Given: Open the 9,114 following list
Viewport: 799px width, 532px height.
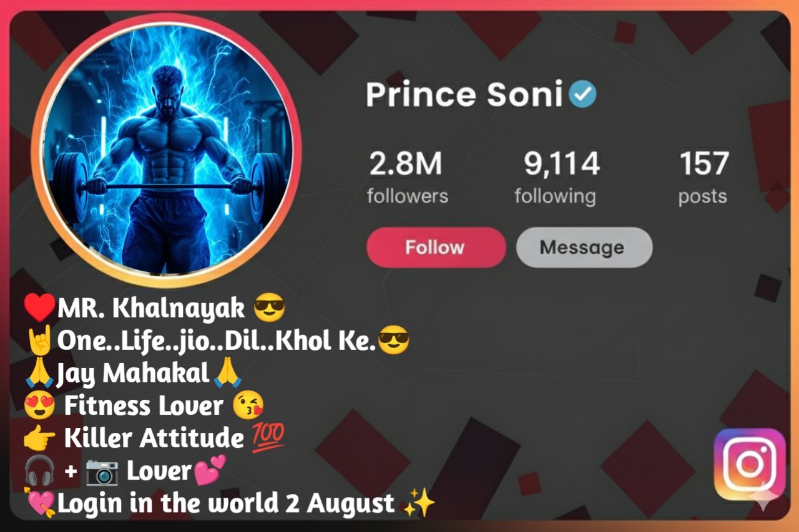Looking at the screenshot, I should click(556, 178).
